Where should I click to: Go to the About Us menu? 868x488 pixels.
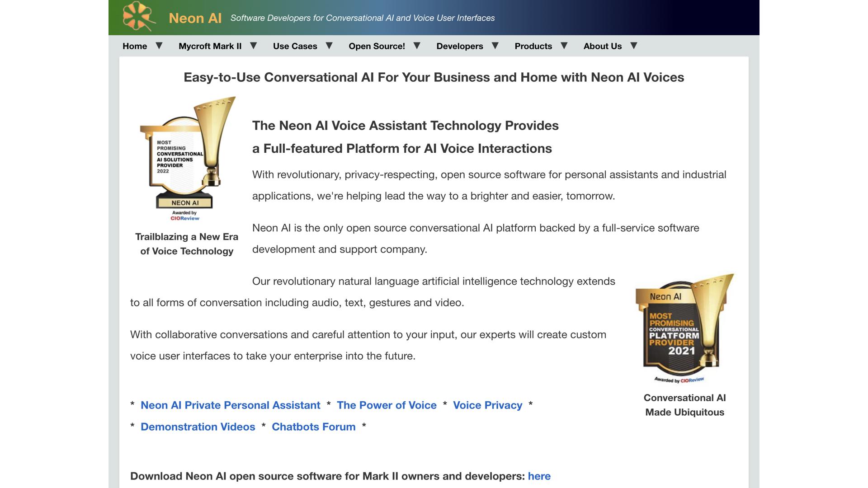coord(602,46)
